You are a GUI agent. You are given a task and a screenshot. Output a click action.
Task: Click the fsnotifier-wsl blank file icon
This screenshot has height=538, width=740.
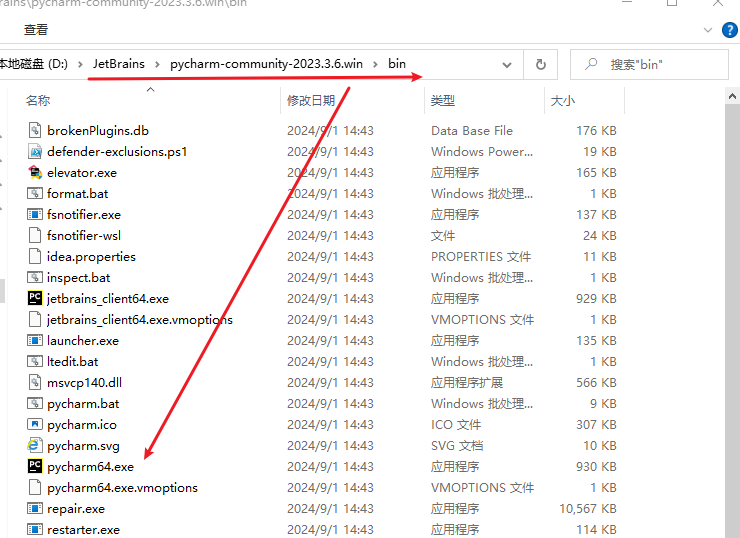[x=35, y=235]
